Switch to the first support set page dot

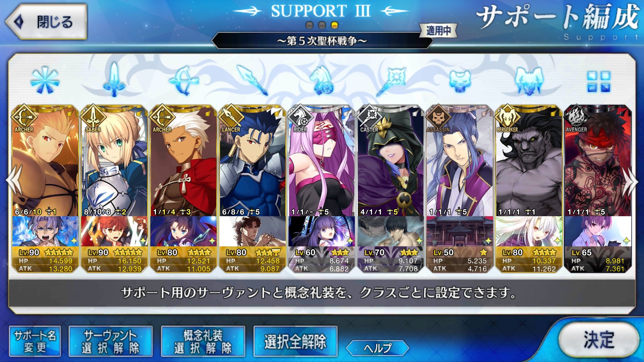coord(310,25)
